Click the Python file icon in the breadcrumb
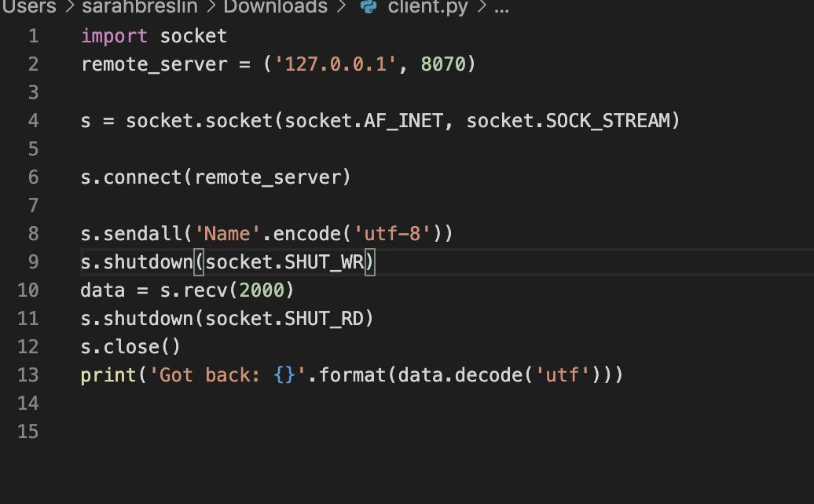The height and width of the screenshot is (504, 814). pos(368,6)
